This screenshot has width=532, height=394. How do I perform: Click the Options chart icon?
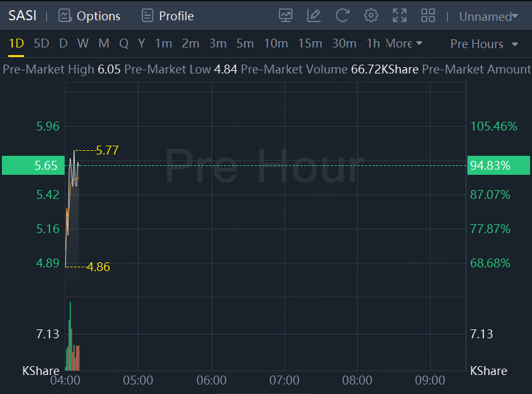pyautogui.click(x=65, y=16)
